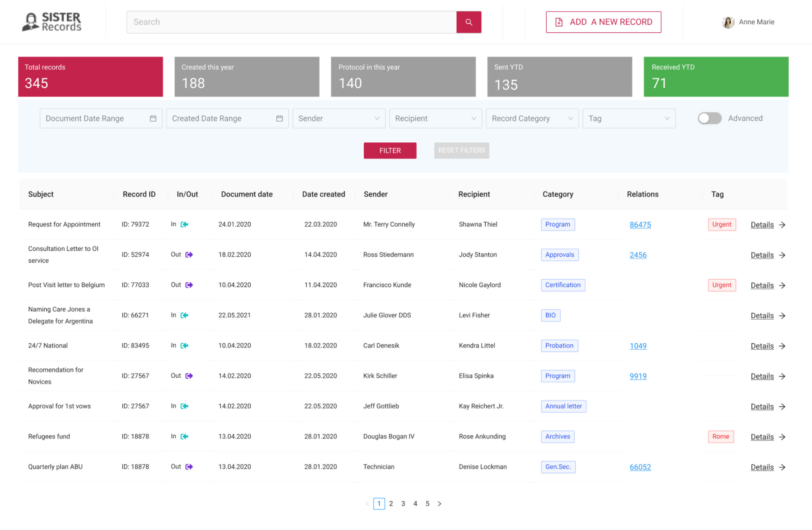Select page 3 in pagination
Viewport: 812px width, 530px height.
click(x=403, y=503)
